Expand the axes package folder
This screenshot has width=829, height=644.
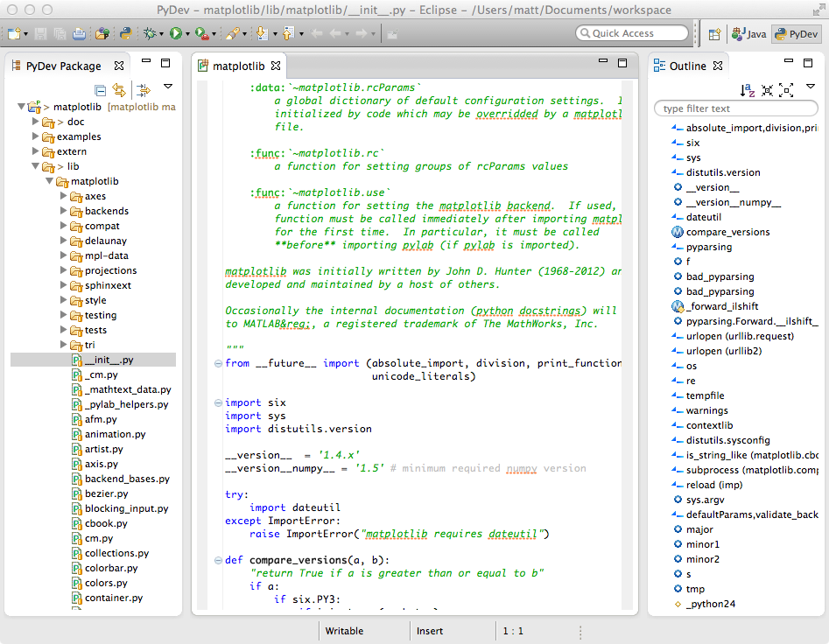(63, 196)
